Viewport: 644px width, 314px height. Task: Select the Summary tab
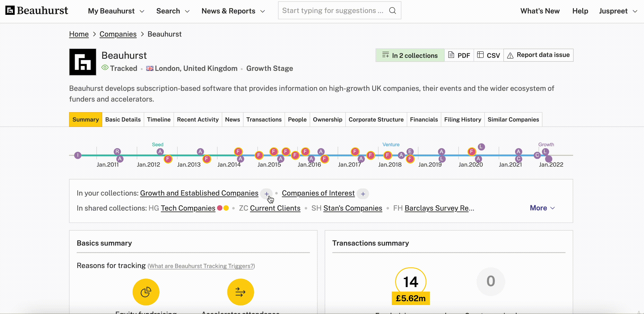click(85, 120)
